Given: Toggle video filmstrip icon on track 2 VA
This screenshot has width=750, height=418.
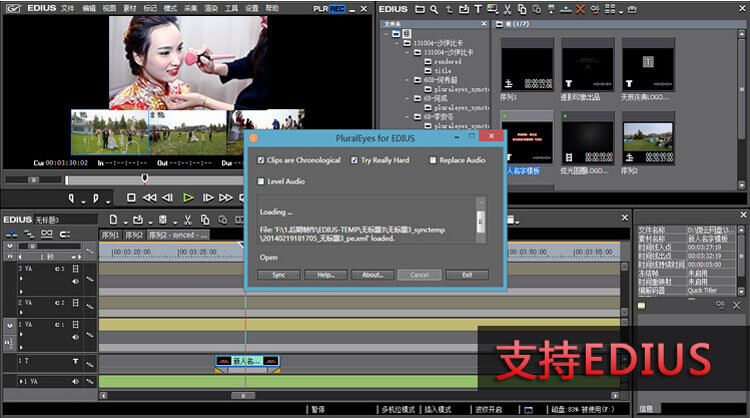Looking at the screenshot, I should point(76,303).
